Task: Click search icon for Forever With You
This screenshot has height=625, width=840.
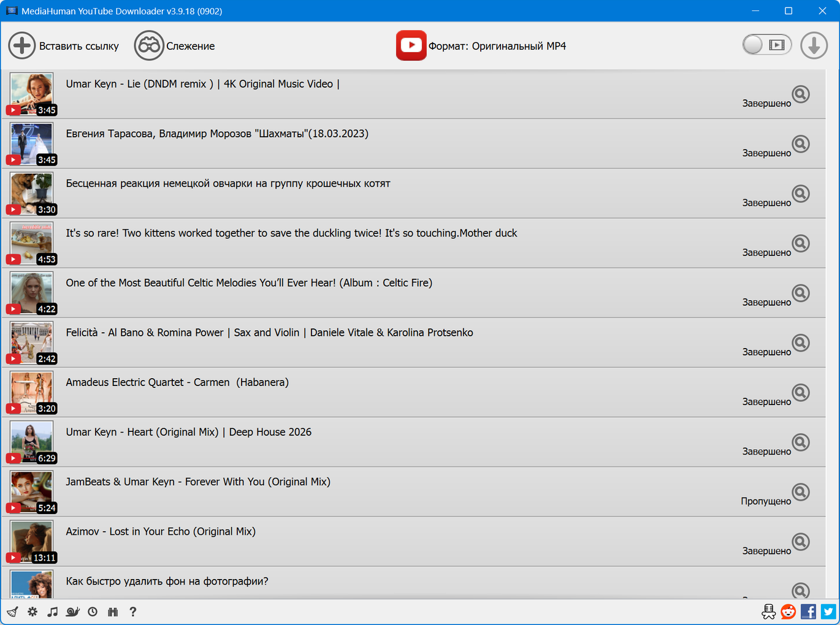Action: pos(801,491)
